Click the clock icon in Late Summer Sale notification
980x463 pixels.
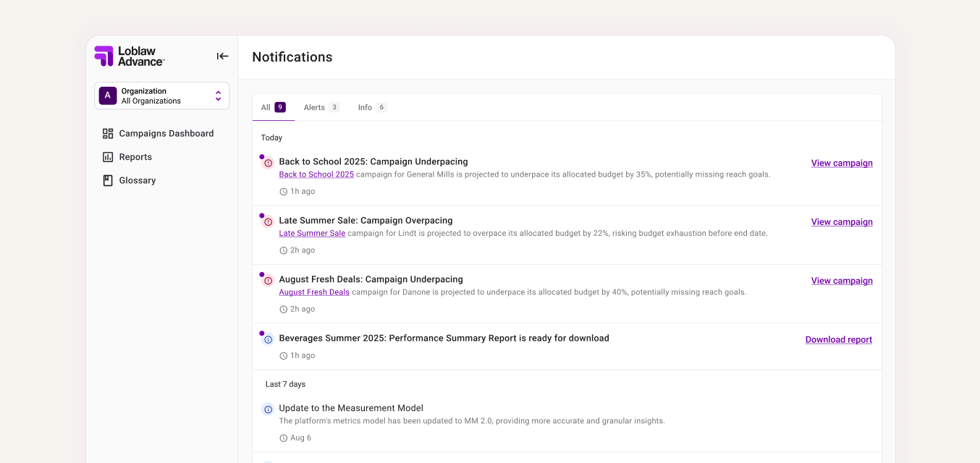[284, 250]
